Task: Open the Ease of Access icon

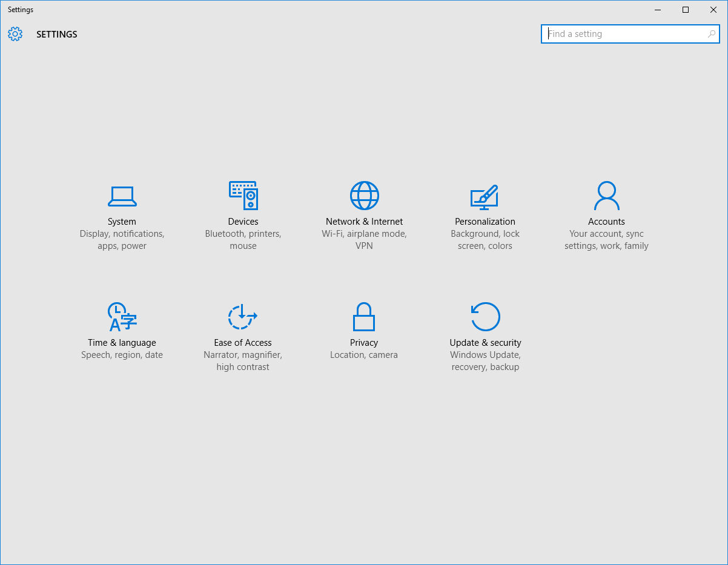Action: [x=242, y=316]
